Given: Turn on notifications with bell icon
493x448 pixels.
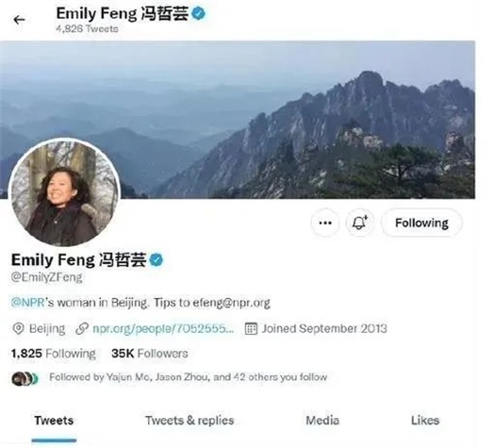Looking at the screenshot, I should click(360, 223).
